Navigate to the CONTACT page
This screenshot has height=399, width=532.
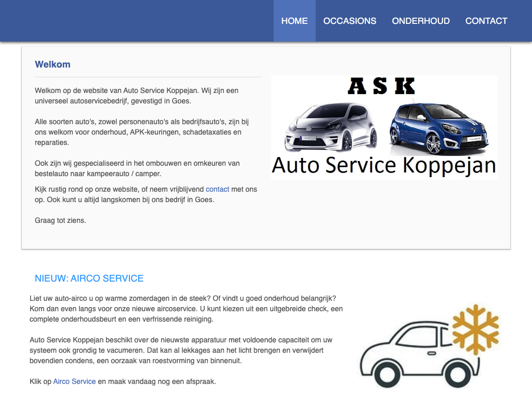(x=486, y=21)
